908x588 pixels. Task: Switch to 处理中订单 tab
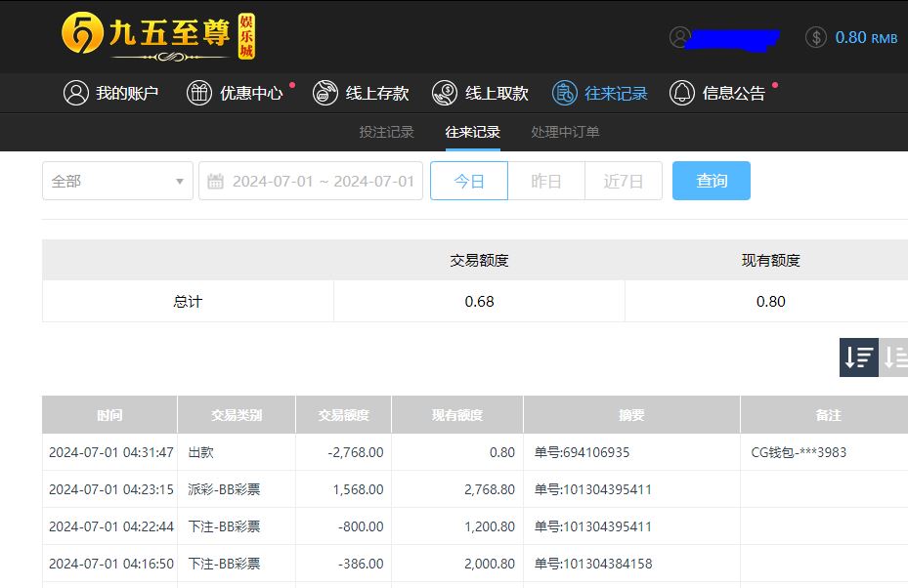(565, 132)
